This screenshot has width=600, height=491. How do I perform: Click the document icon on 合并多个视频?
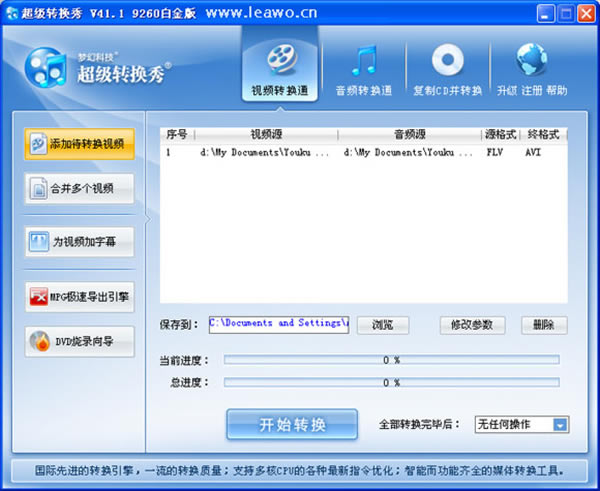click(38, 188)
